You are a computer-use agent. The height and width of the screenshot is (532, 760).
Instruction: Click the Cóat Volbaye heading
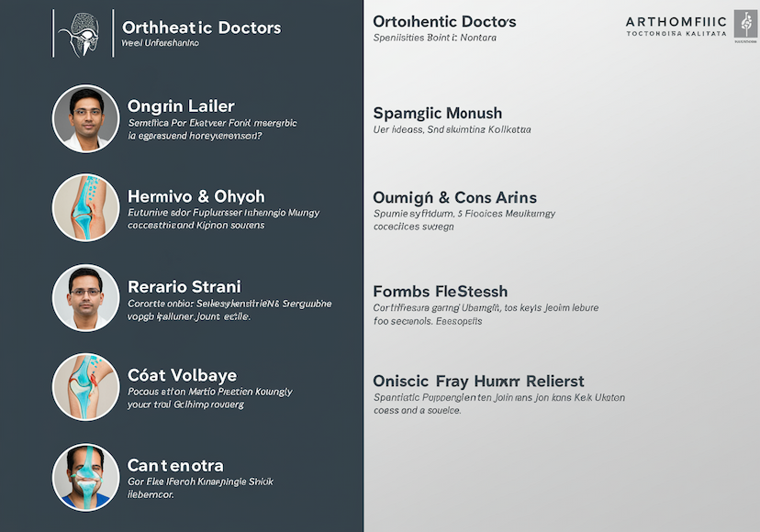pos(183,375)
